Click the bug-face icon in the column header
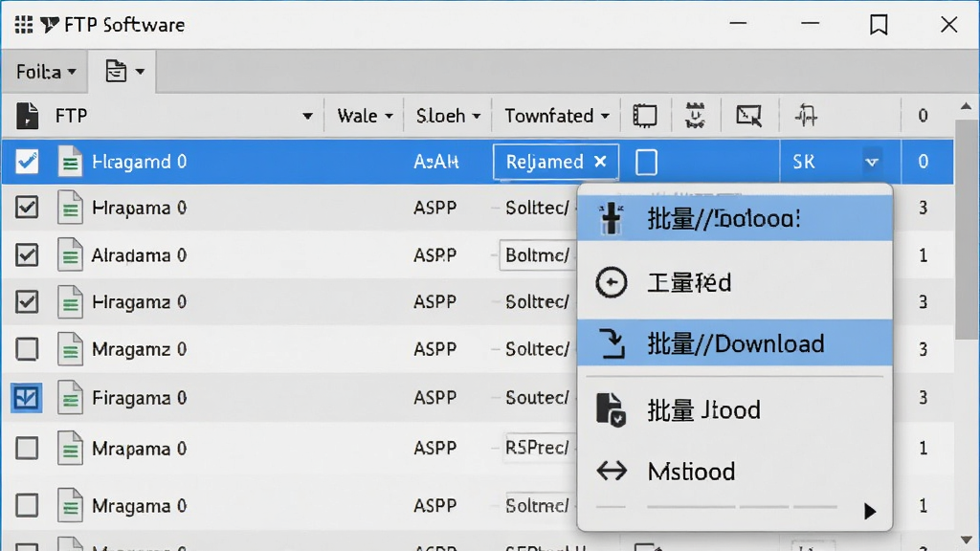 [x=695, y=116]
